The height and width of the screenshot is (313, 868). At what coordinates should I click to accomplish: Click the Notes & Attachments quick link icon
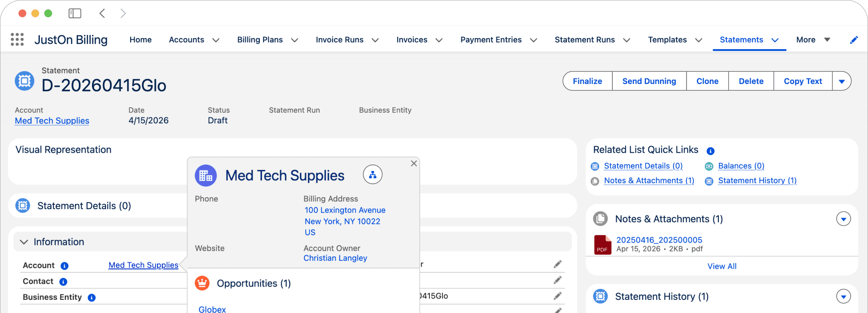(595, 181)
